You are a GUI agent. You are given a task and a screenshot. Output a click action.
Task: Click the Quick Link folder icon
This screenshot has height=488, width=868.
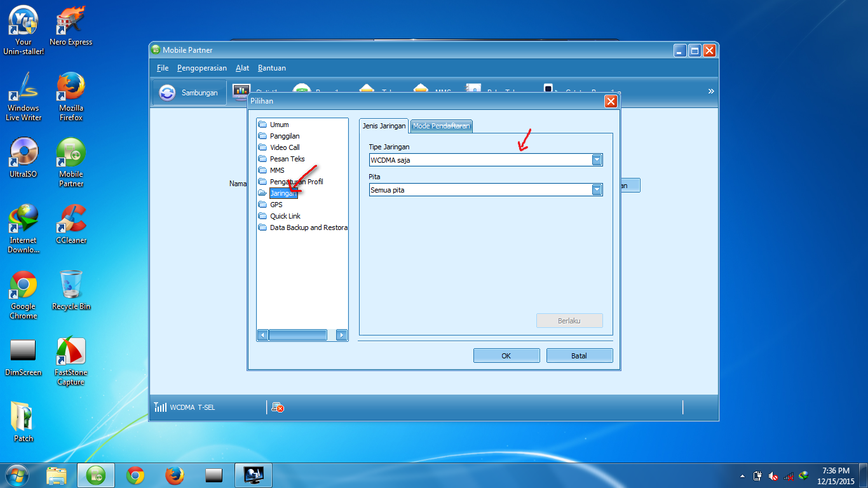(x=262, y=216)
